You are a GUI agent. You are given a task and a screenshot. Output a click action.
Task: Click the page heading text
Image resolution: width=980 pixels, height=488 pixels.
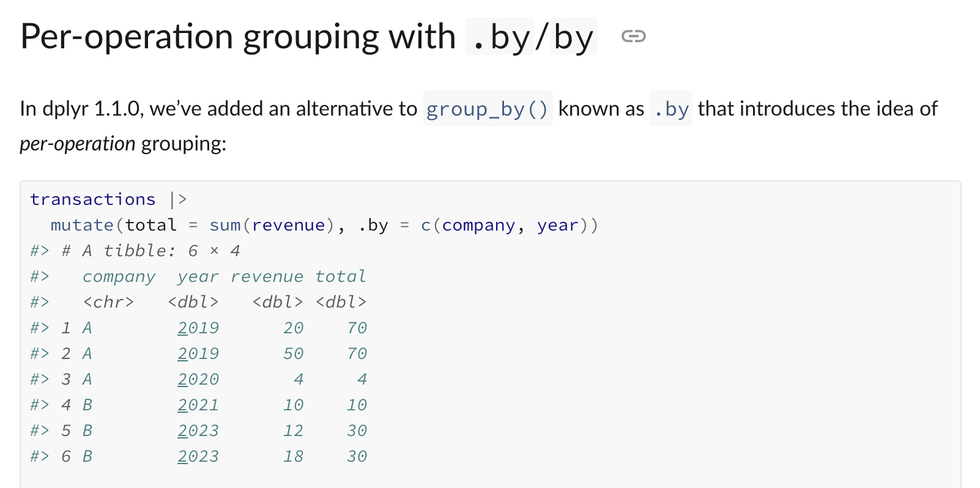pos(308,37)
